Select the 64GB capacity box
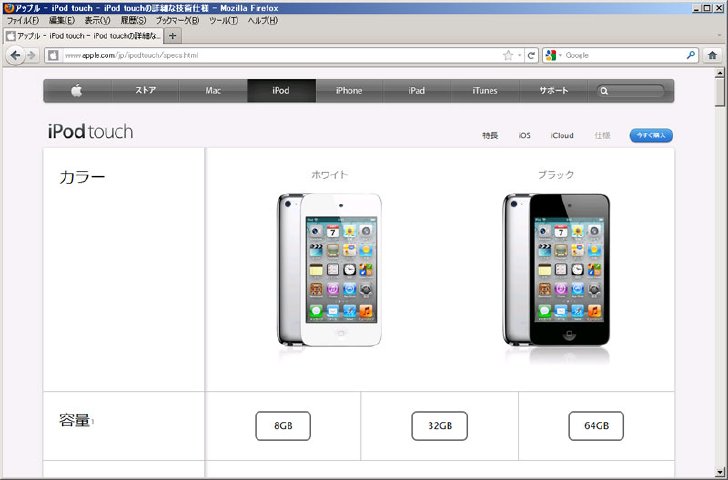 click(x=596, y=426)
